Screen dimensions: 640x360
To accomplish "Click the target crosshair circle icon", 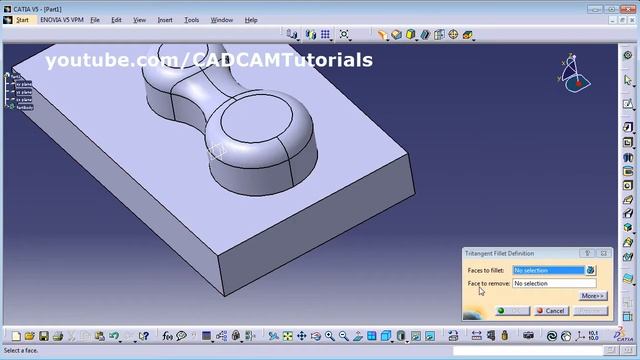I will coord(453,34).
